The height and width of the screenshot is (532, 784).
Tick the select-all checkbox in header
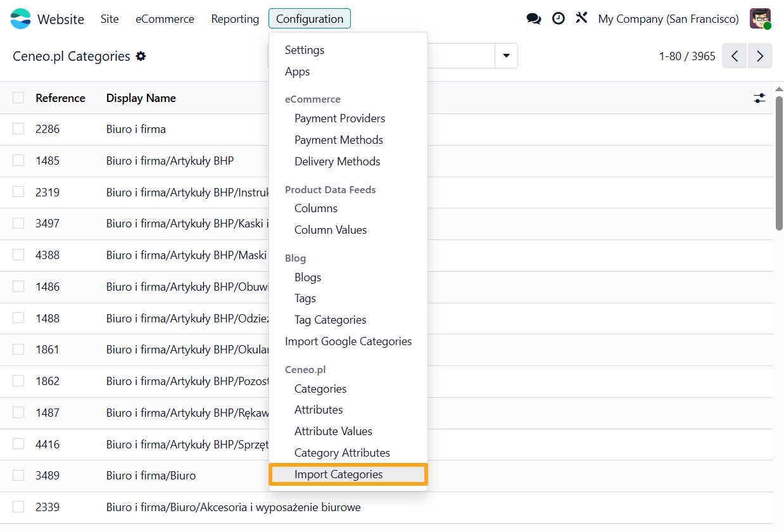(18, 98)
